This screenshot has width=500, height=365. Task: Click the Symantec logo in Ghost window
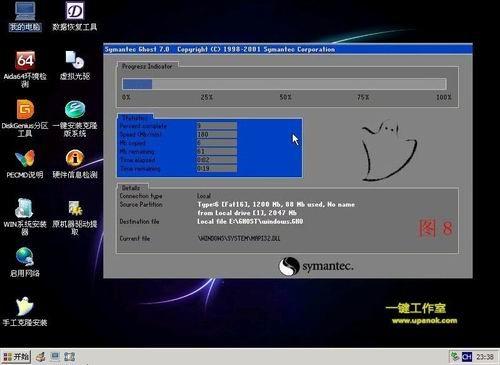click(316, 266)
